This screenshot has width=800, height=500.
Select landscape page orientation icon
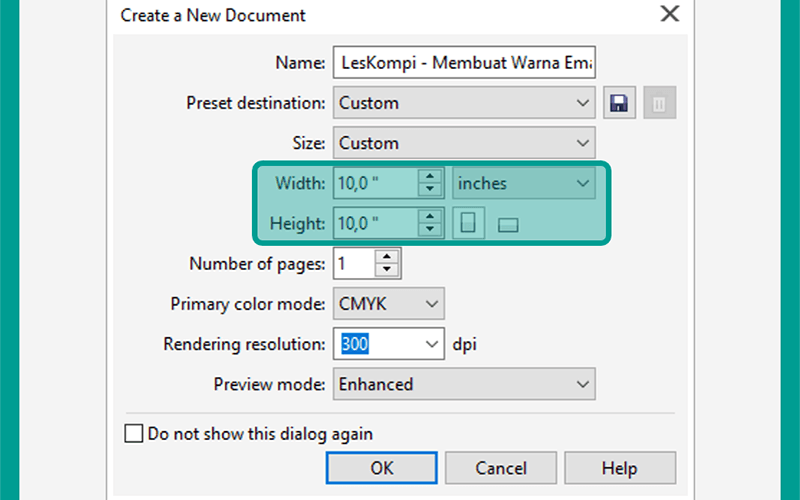508,224
